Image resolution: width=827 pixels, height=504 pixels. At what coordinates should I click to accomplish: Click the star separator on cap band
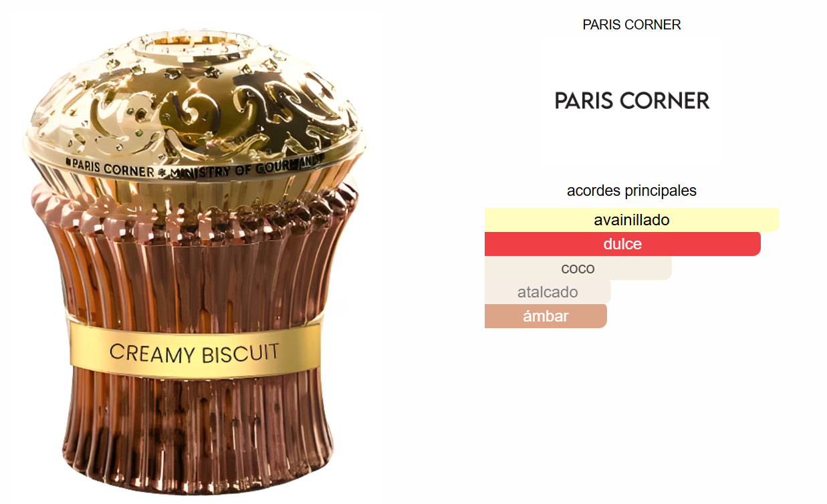click(162, 172)
